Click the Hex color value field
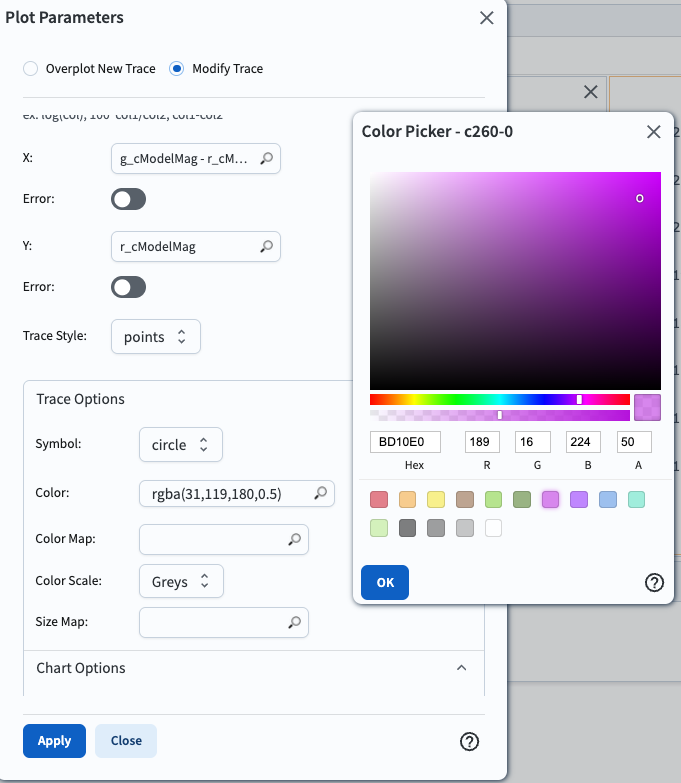 click(407, 442)
